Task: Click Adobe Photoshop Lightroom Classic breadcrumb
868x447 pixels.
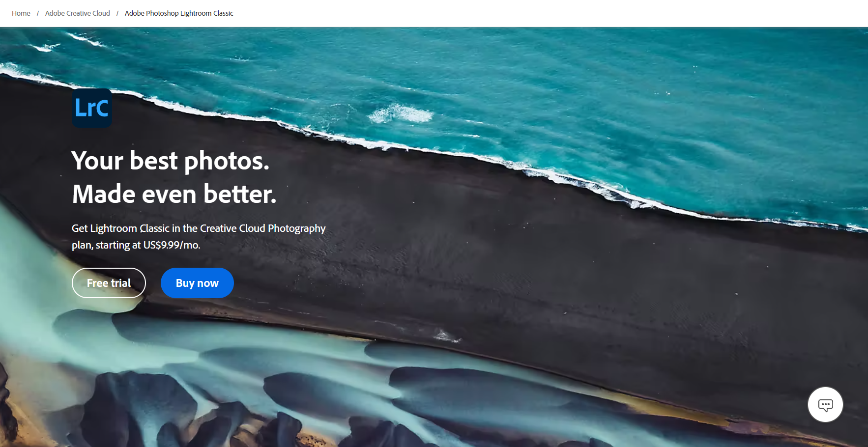Action: pyautogui.click(x=179, y=13)
